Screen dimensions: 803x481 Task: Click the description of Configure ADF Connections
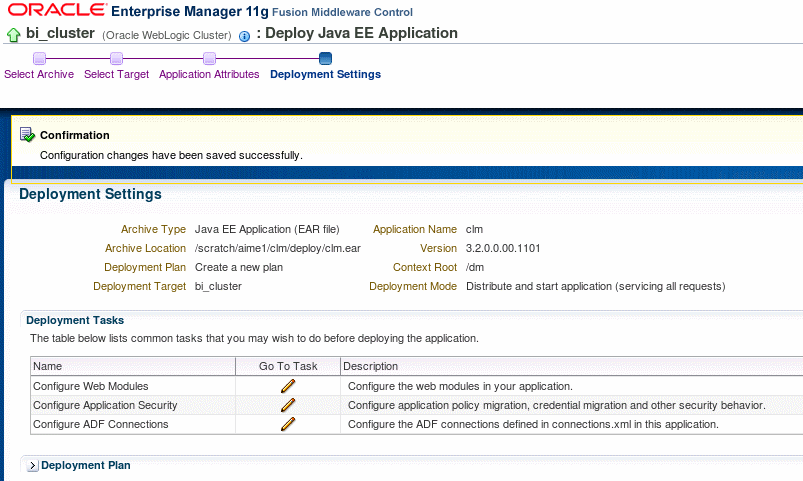533,424
